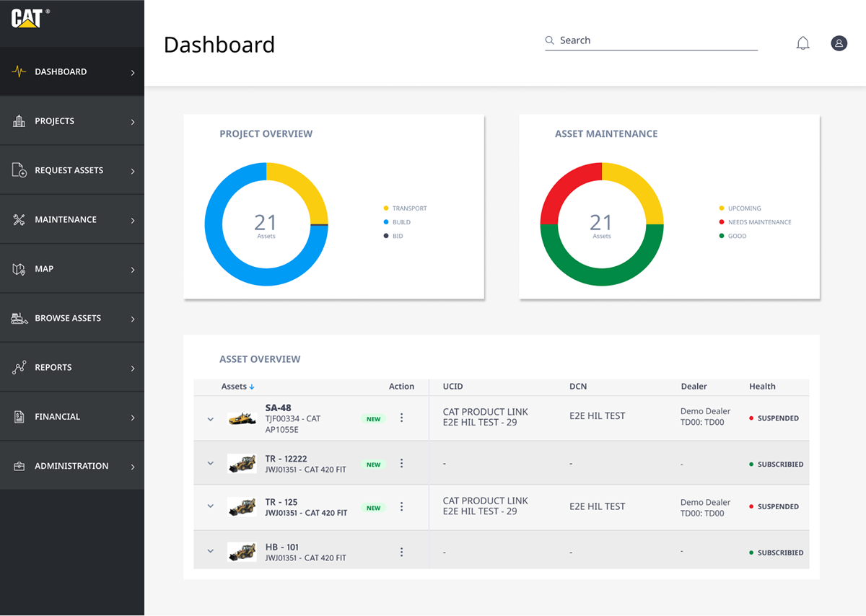This screenshot has width=866, height=616.
Task: Expand the TR - 125 asset row
Action: tap(211, 506)
